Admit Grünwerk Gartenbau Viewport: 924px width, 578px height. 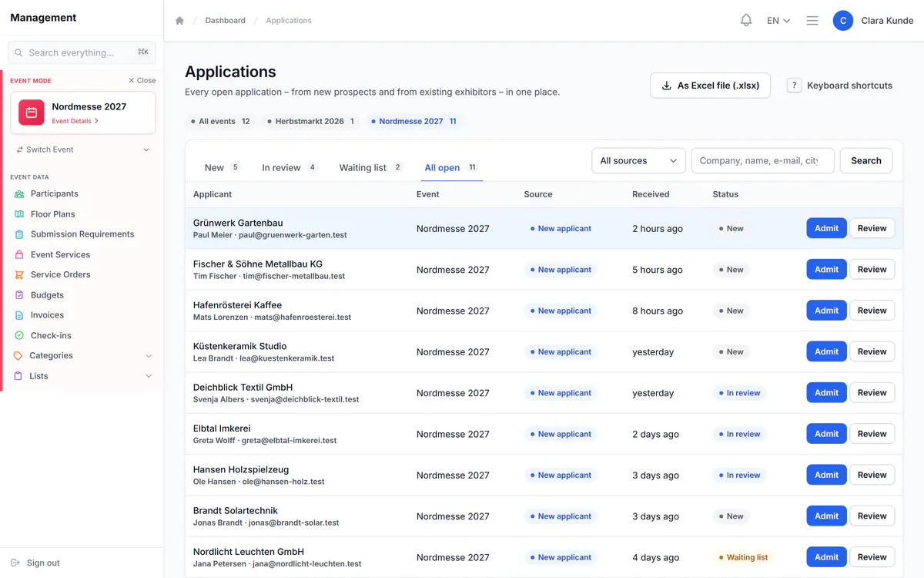(x=826, y=228)
